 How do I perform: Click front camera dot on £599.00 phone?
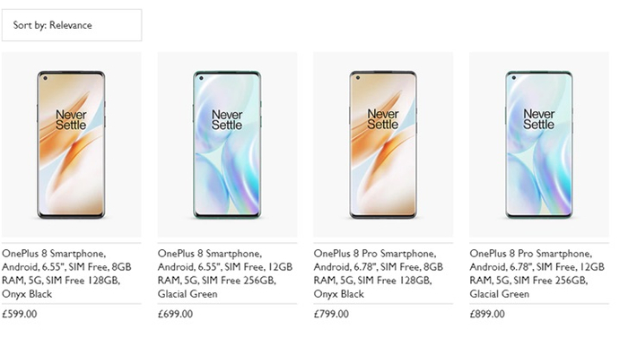click(45, 78)
